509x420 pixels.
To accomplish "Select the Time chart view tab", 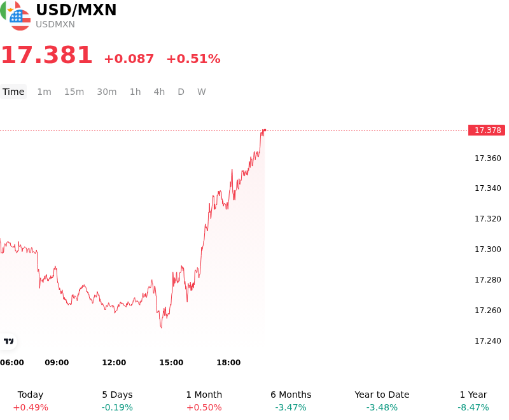I will point(13,92).
